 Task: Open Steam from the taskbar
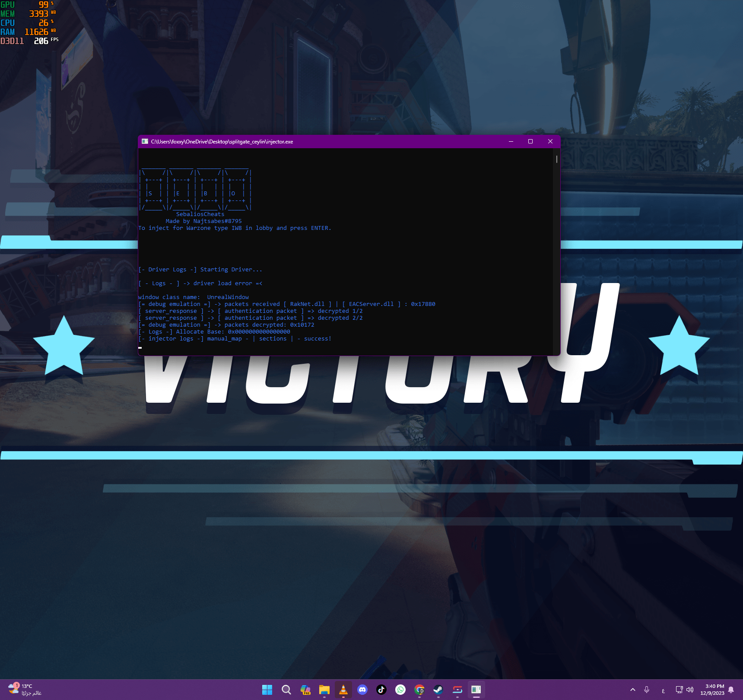pos(438,690)
